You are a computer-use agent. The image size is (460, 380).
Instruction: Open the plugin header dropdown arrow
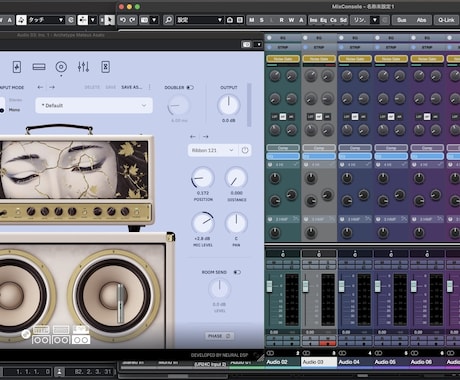tap(258, 44)
